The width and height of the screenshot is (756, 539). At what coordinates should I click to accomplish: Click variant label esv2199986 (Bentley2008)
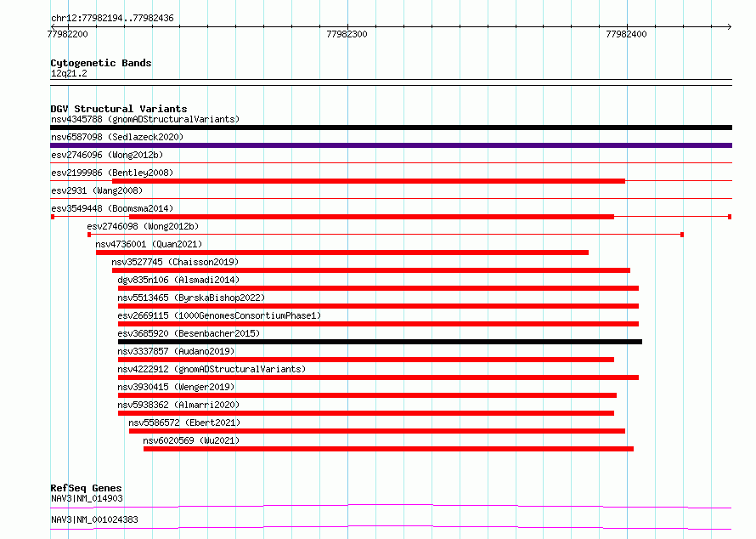(x=112, y=173)
